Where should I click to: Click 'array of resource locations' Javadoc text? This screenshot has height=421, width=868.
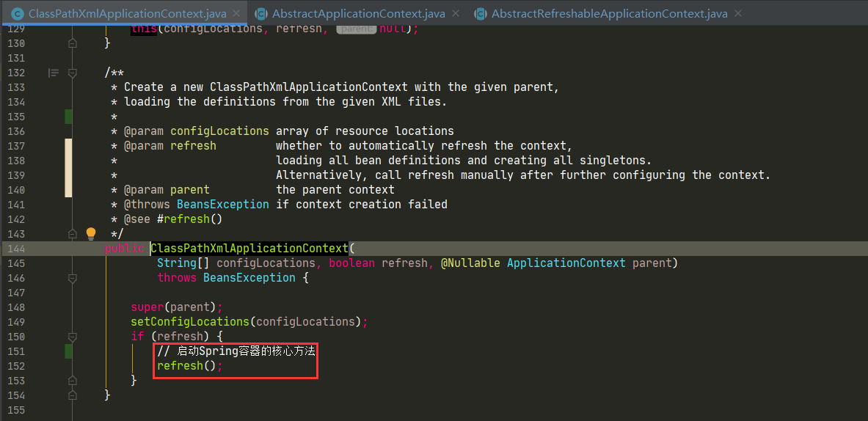click(365, 131)
